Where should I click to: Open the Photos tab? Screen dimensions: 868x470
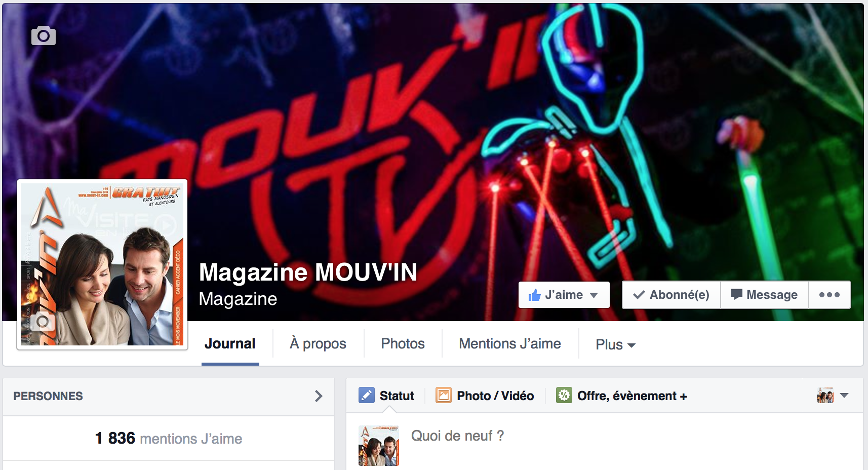(403, 344)
